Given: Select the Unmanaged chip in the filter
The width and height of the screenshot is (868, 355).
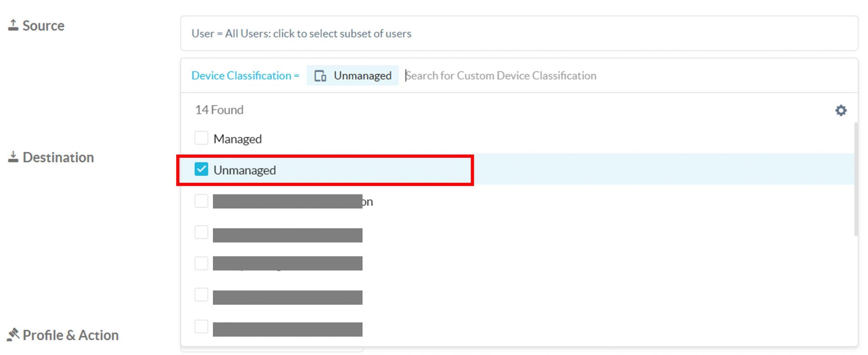Looking at the screenshot, I should [362, 76].
